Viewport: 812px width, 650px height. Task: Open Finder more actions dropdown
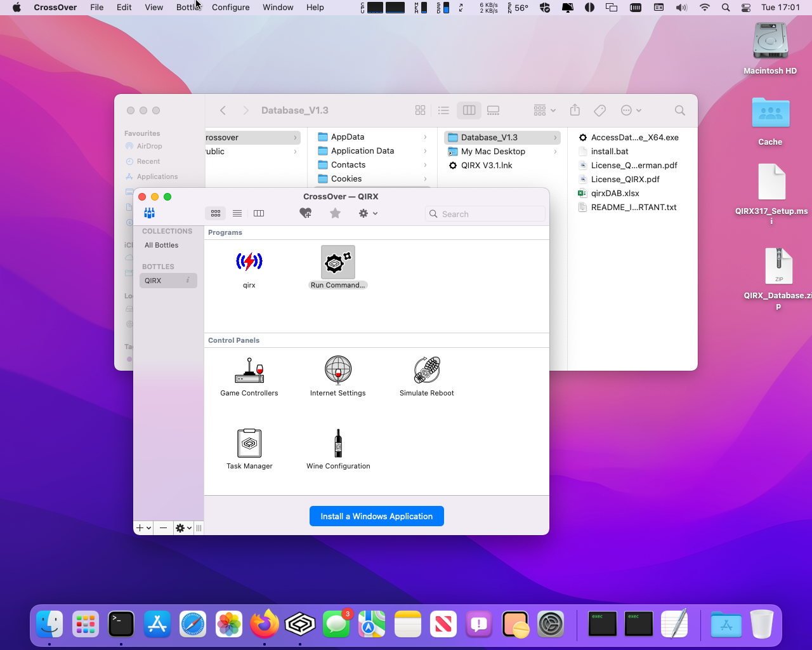[x=631, y=110]
